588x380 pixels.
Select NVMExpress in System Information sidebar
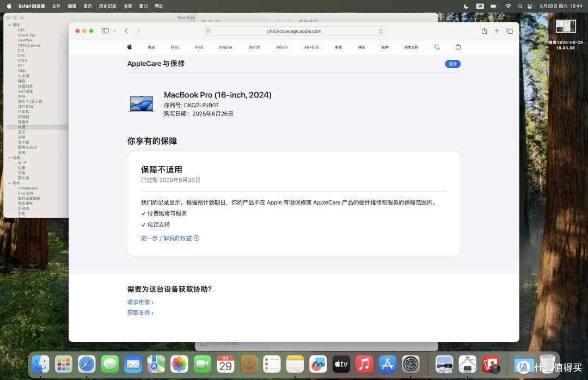[29, 45]
